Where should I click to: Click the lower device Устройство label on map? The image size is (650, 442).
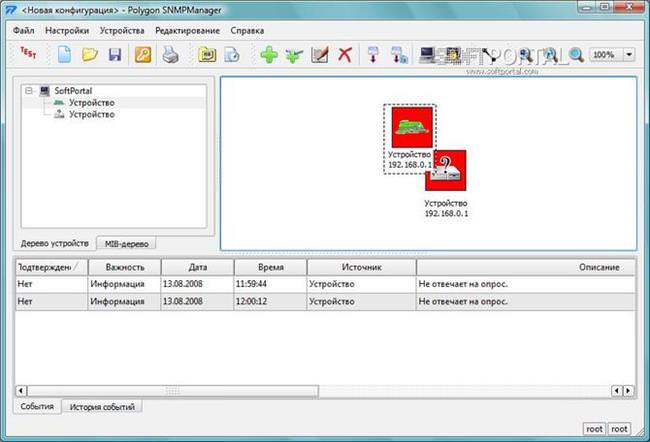[x=446, y=203]
